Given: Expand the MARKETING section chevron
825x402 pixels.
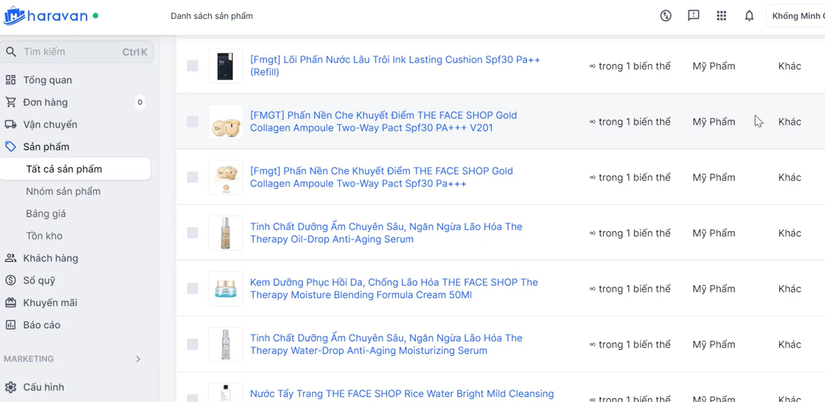Looking at the screenshot, I should 138,359.
